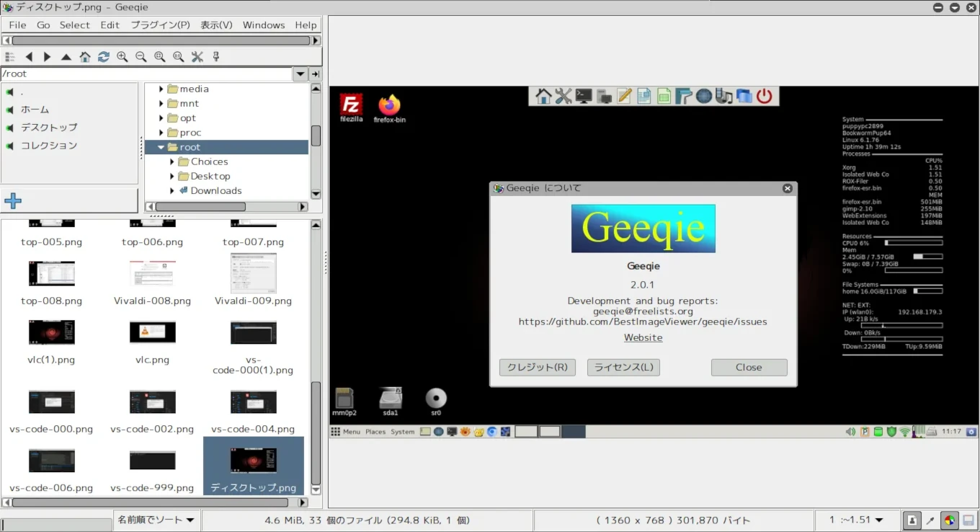Image resolution: width=980 pixels, height=532 pixels.
Task: Select the vlc.png thumbnail
Action: pyautogui.click(x=152, y=333)
